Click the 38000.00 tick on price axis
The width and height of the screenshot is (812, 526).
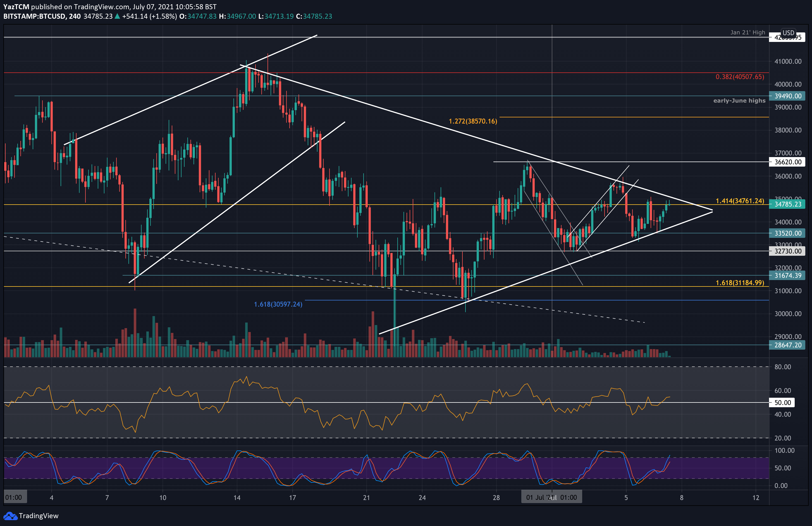point(788,130)
